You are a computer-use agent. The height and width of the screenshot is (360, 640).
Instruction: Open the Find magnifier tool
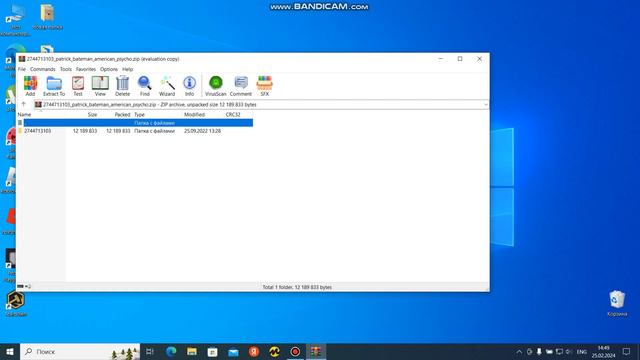tap(144, 86)
